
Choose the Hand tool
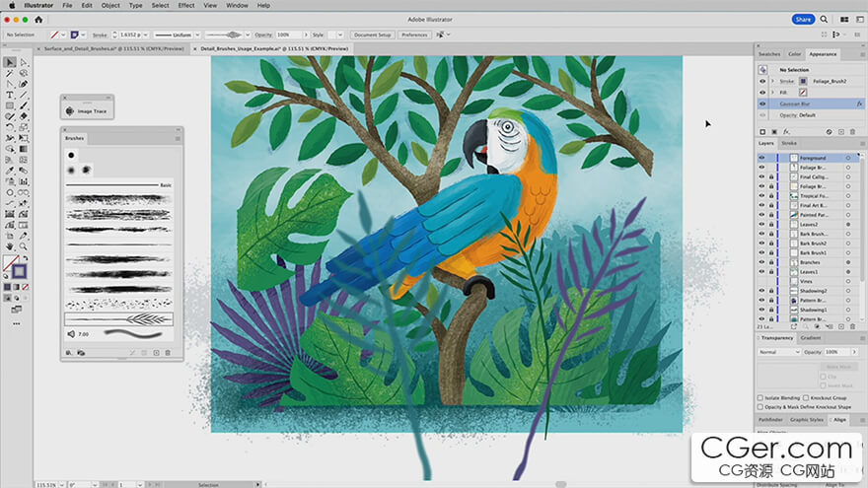coord(10,246)
